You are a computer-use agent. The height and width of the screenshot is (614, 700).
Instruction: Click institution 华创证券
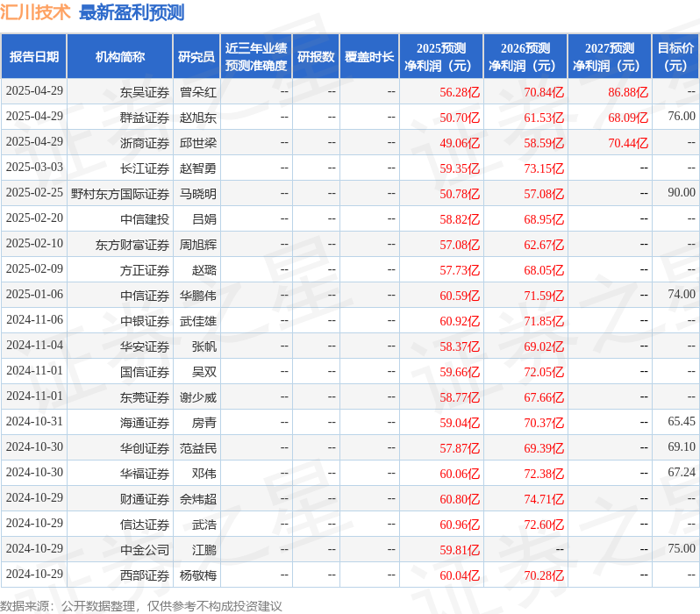(145, 449)
